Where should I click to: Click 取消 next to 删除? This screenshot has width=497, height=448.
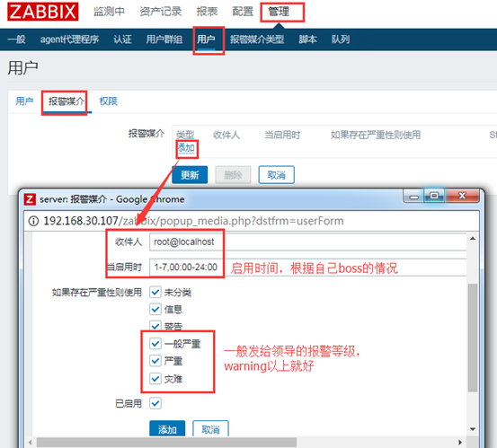coord(277,175)
